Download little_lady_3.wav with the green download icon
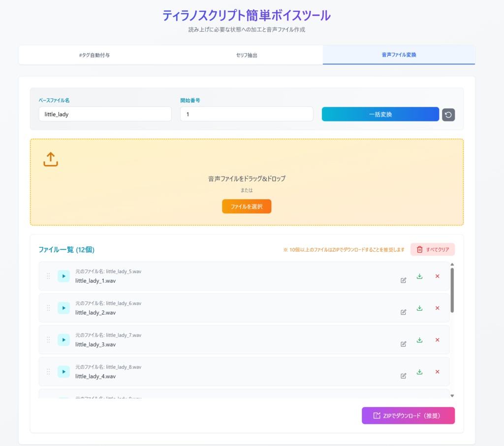 click(419, 339)
